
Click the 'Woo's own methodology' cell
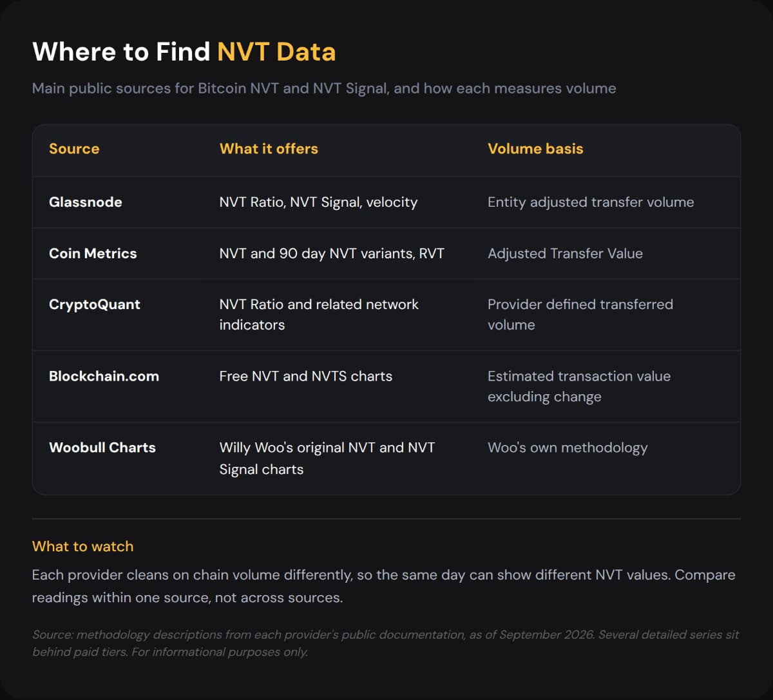(x=568, y=448)
